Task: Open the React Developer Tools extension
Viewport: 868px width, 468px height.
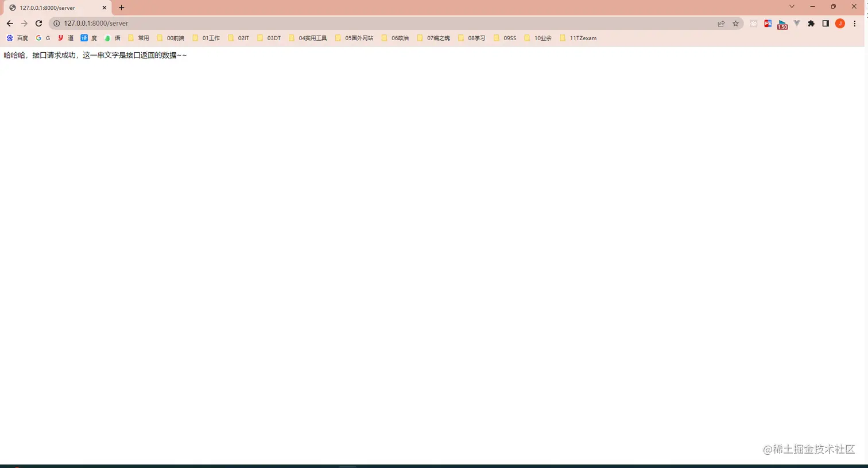Action: click(754, 24)
